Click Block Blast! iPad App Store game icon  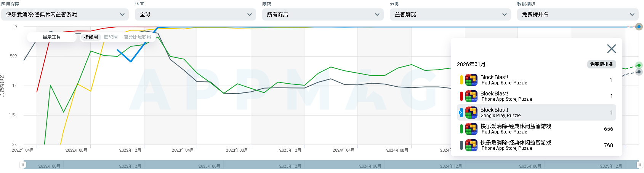coord(471,80)
